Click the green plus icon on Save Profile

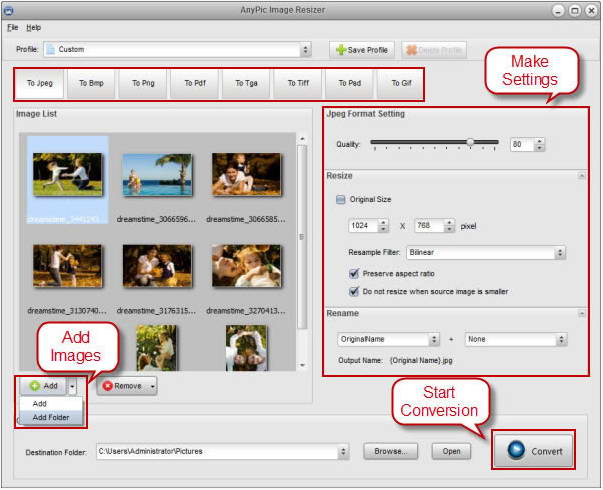coord(341,50)
